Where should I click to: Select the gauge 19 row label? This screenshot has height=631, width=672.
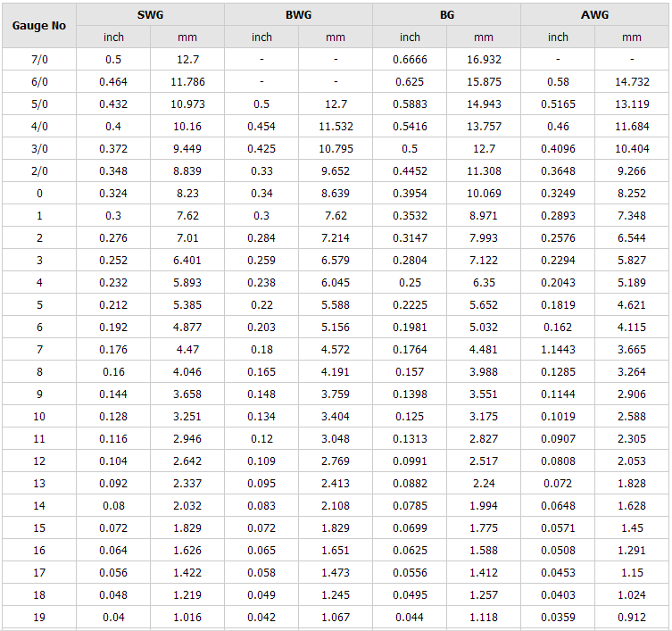pos(39,618)
